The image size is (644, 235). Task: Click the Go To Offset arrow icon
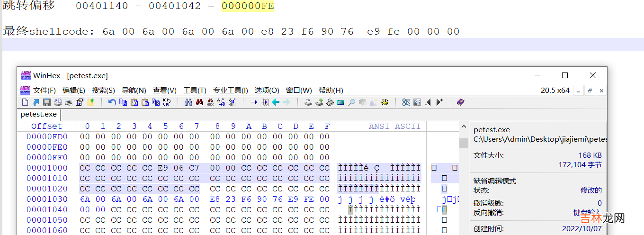pyautogui.click(x=254, y=102)
